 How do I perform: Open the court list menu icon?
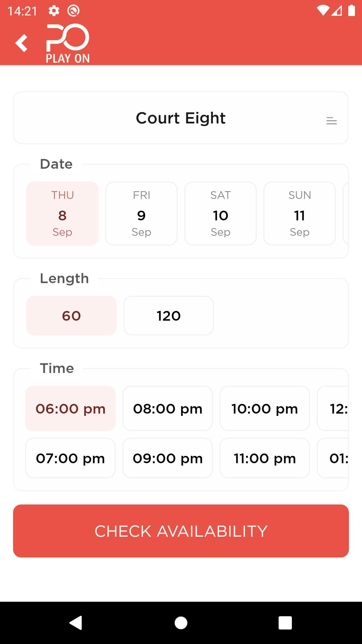point(331,121)
